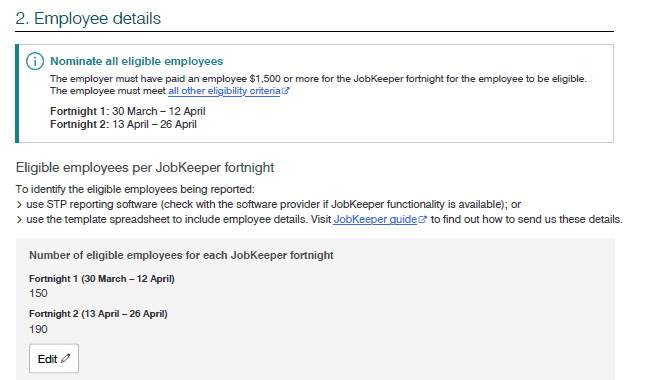The width and height of the screenshot is (655, 380).
Task: Click Fortnight 2 (13 April – 26 April) label
Action: [x=98, y=314]
